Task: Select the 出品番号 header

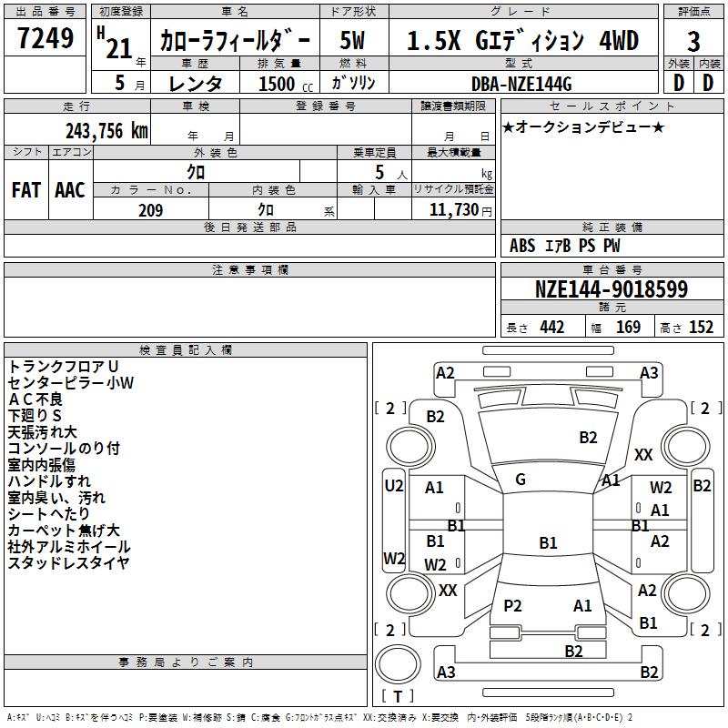Action: 45,12
